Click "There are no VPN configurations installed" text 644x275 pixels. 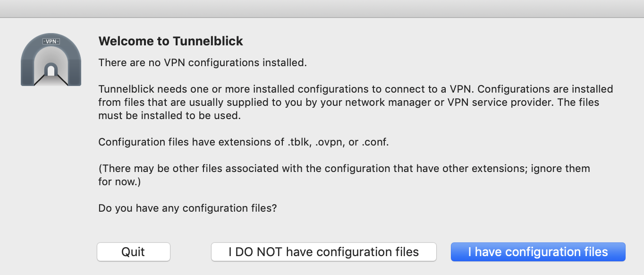(x=203, y=62)
